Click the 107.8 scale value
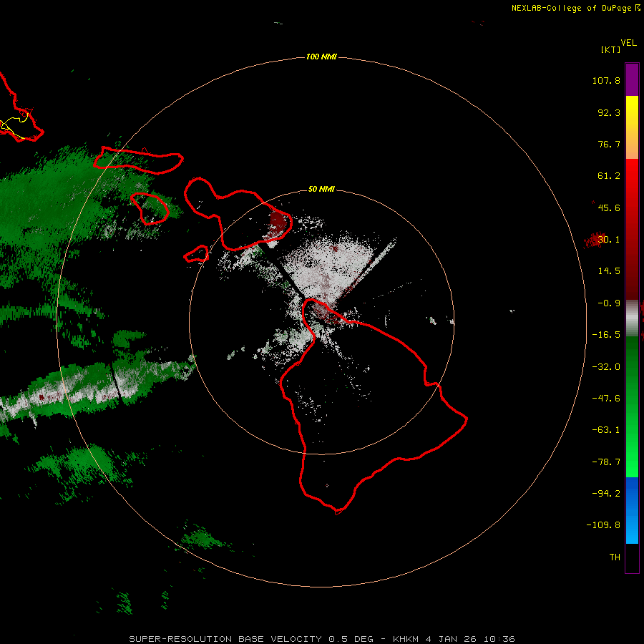This screenshot has width=644, height=644. (x=606, y=80)
